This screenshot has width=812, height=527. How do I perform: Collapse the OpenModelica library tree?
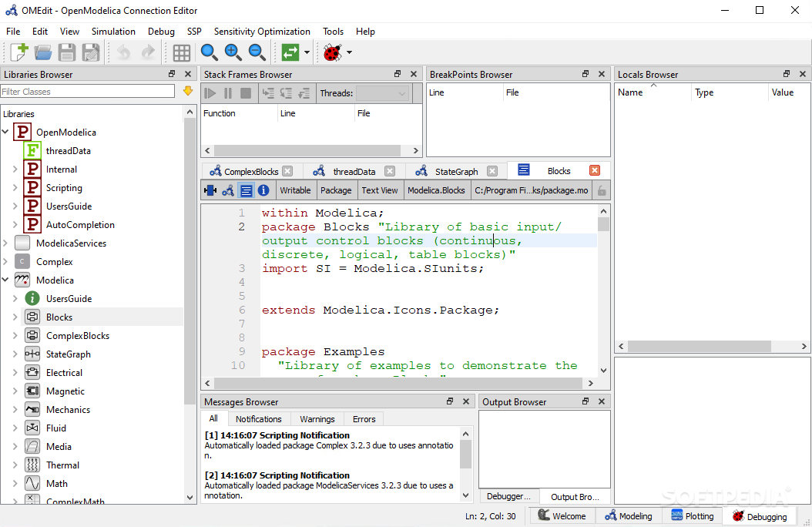tap(5, 132)
